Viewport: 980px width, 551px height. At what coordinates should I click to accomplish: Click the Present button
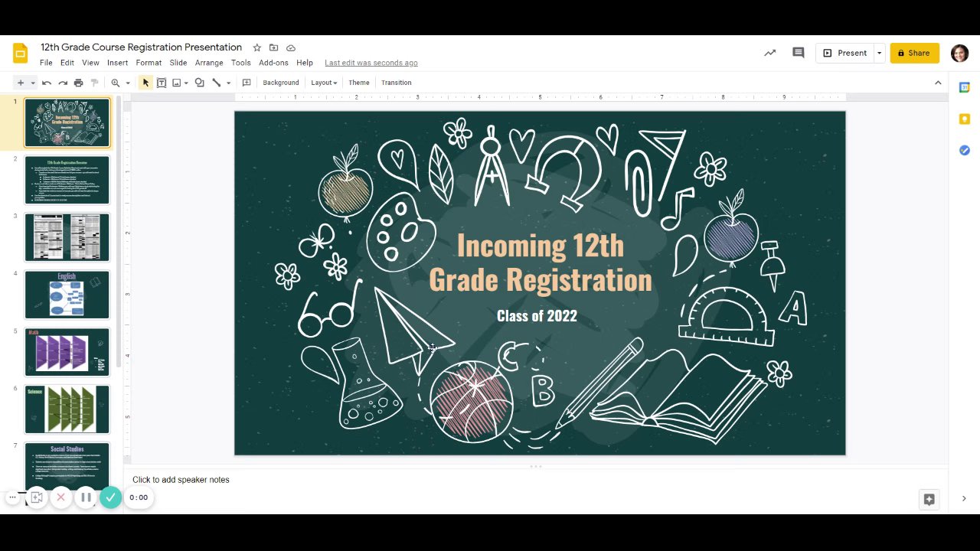[845, 53]
